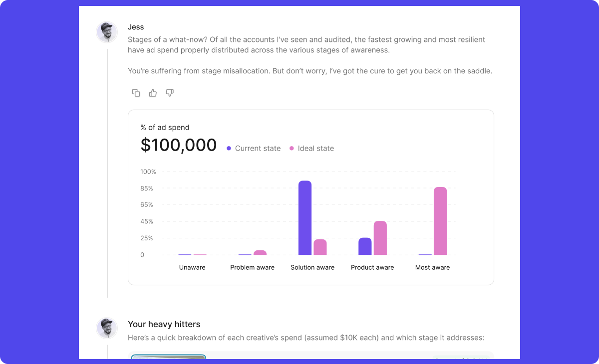Select the Most aware ideal state bar
The width and height of the screenshot is (599, 364).
pyautogui.click(x=440, y=221)
